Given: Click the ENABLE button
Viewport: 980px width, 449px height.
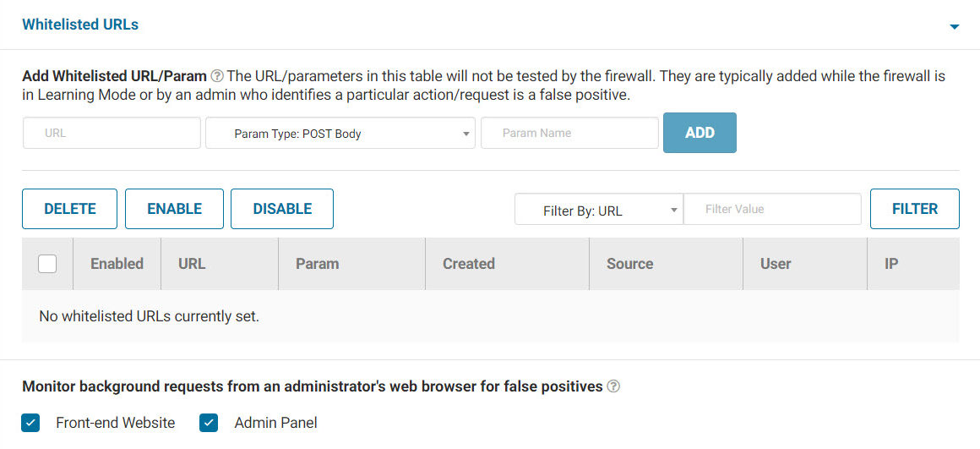Looking at the screenshot, I should 174,209.
